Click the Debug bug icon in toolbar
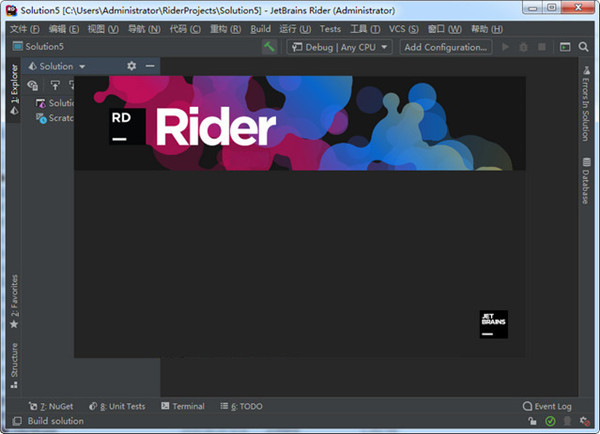 (523, 47)
